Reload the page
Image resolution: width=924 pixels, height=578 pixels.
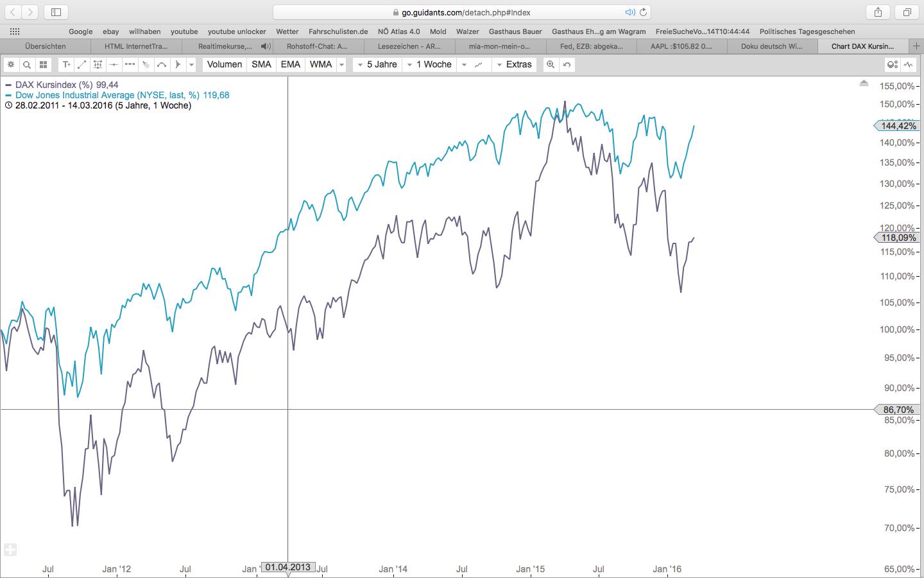point(643,12)
